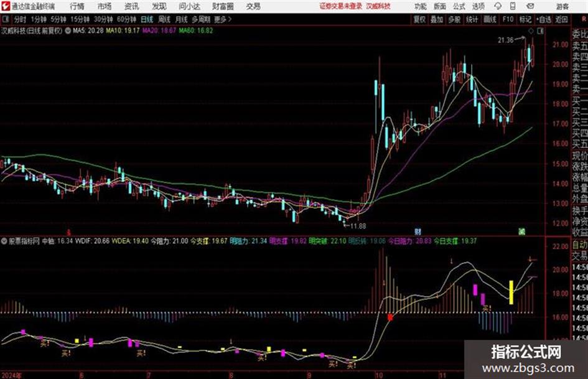This screenshot has width=588, height=379.
Task: Click the panel layout icon left of 分时
Action: (5, 19)
